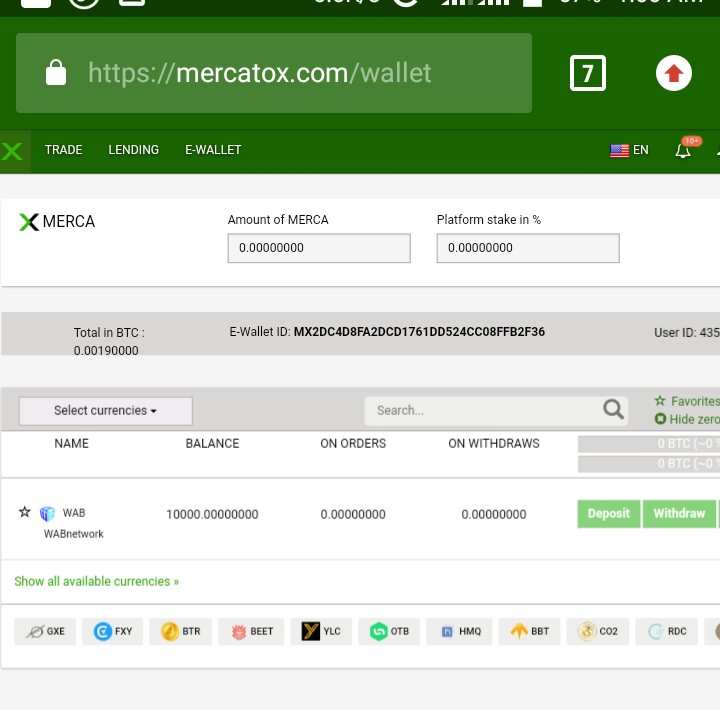The width and height of the screenshot is (720, 710).
Task: Open the E-WALLET menu
Action: click(213, 150)
